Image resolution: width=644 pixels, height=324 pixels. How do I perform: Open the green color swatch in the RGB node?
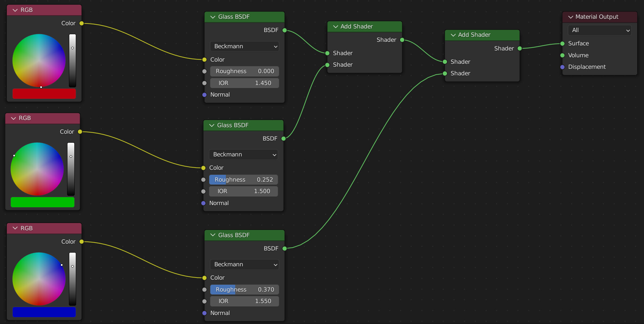[x=43, y=202]
